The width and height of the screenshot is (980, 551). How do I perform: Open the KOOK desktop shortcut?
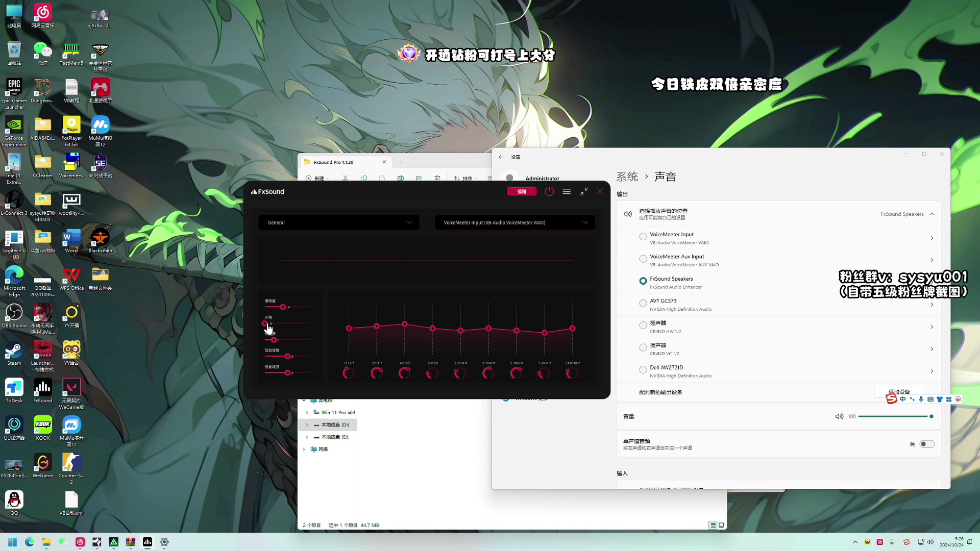click(43, 428)
